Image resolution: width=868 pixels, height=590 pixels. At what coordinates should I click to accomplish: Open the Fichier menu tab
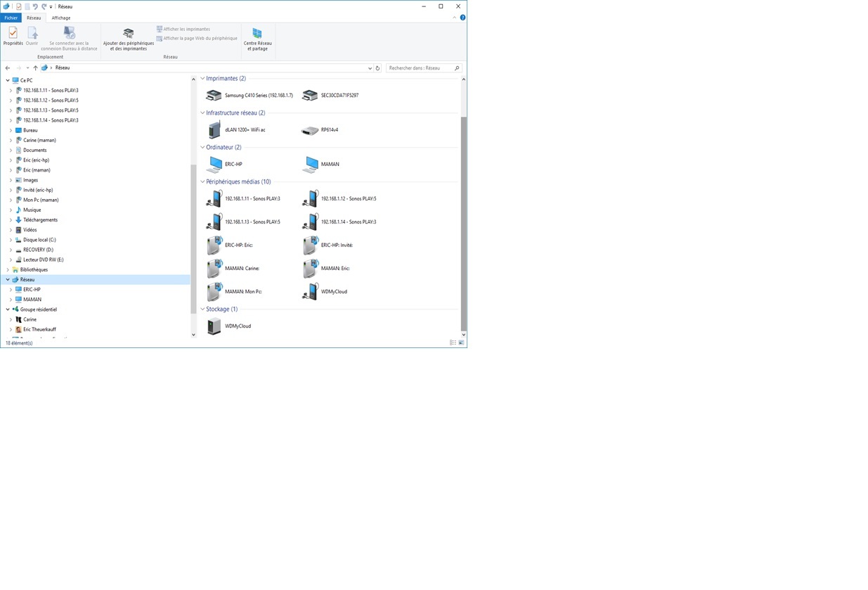tap(11, 18)
